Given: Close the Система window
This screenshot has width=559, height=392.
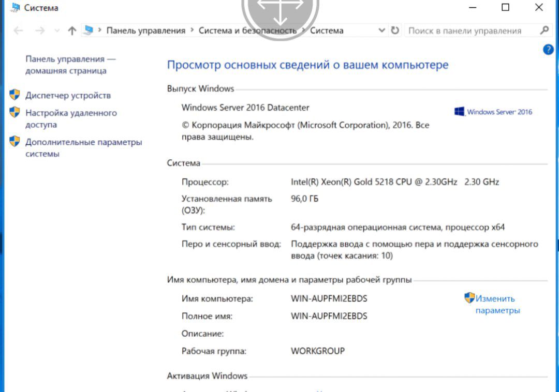Looking at the screenshot, I should (539, 7).
